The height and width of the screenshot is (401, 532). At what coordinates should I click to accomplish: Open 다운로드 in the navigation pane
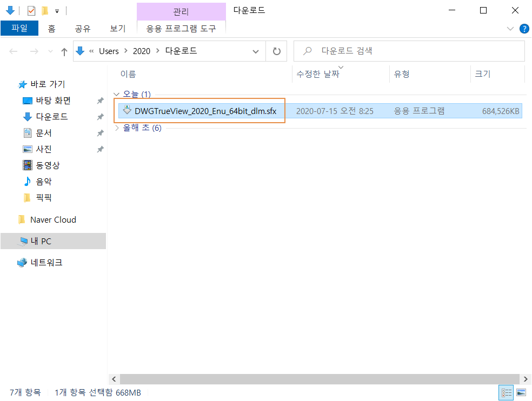(x=51, y=117)
